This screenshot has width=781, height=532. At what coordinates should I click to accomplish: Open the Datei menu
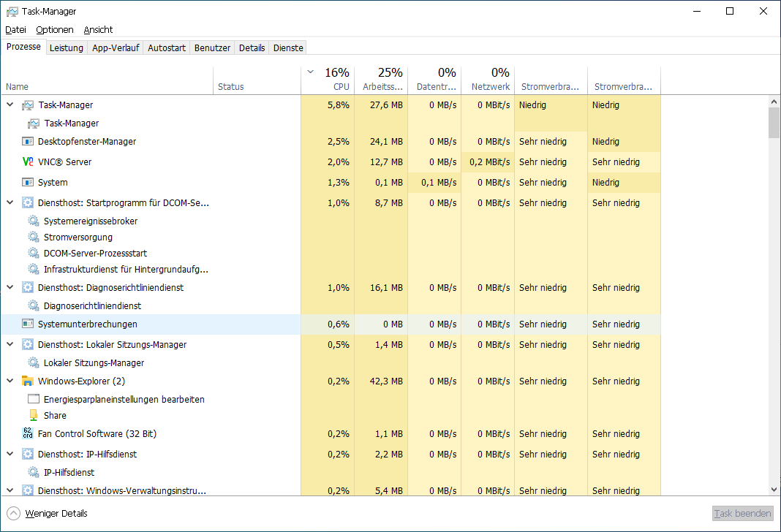click(x=15, y=29)
